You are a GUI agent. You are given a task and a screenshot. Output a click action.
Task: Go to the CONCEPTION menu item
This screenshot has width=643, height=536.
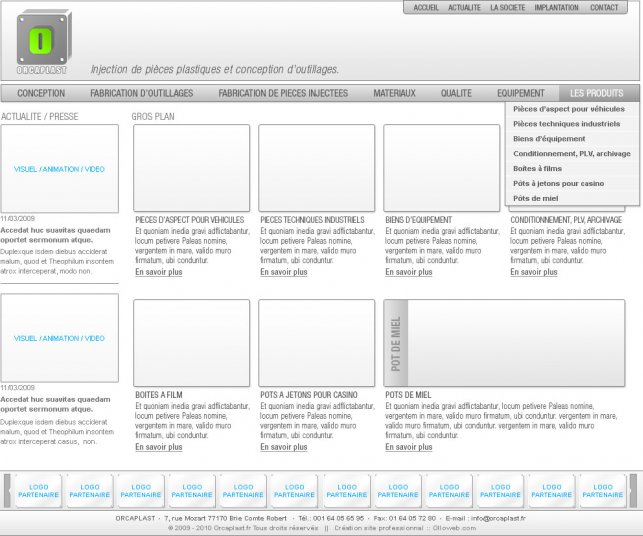[41, 93]
